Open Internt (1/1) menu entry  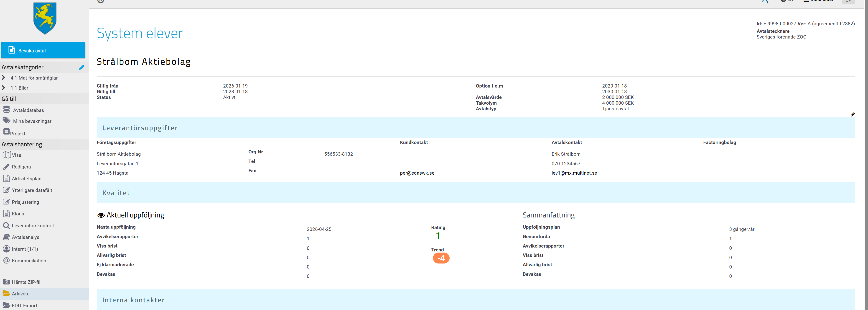click(25, 249)
